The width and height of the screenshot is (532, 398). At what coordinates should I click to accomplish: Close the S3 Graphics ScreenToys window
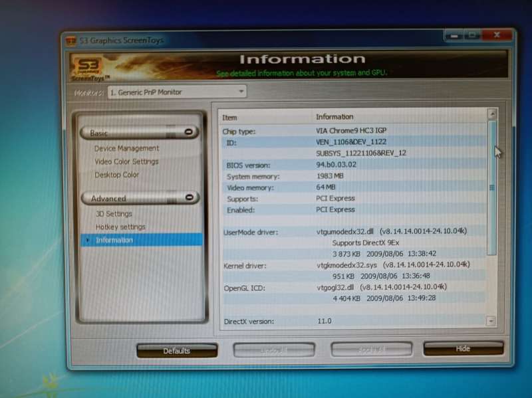tap(497, 35)
